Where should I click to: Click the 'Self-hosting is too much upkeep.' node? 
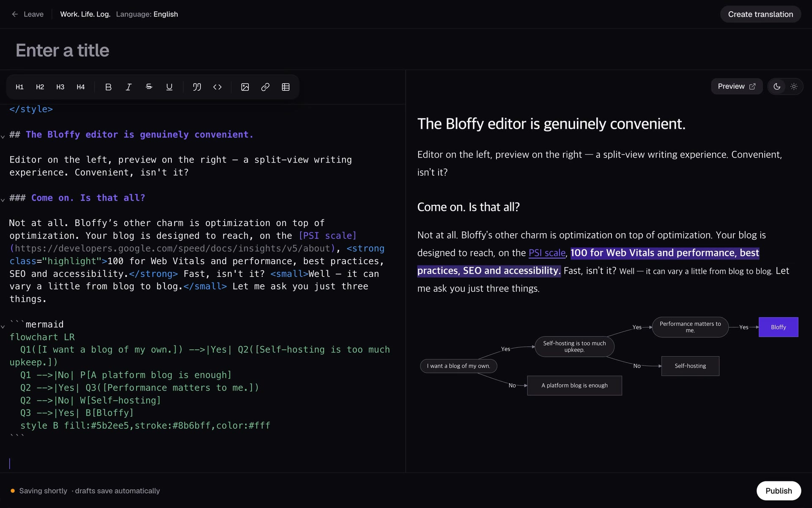click(x=574, y=346)
